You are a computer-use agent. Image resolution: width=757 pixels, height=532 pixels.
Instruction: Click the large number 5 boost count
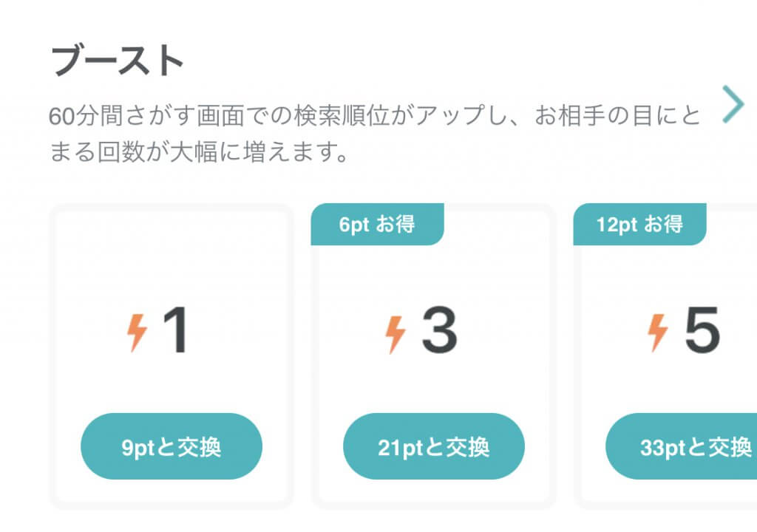click(x=702, y=332)
